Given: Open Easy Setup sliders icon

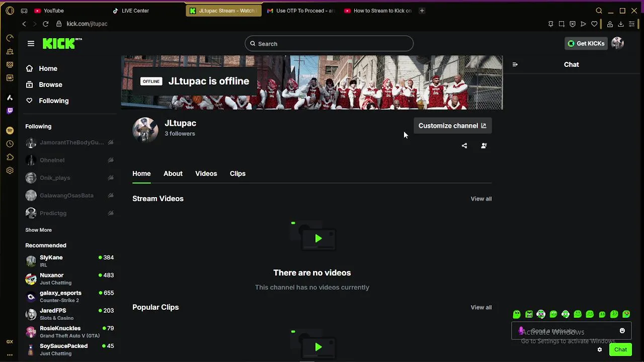Looking at the screenshot, I should [x=632, y=24].
